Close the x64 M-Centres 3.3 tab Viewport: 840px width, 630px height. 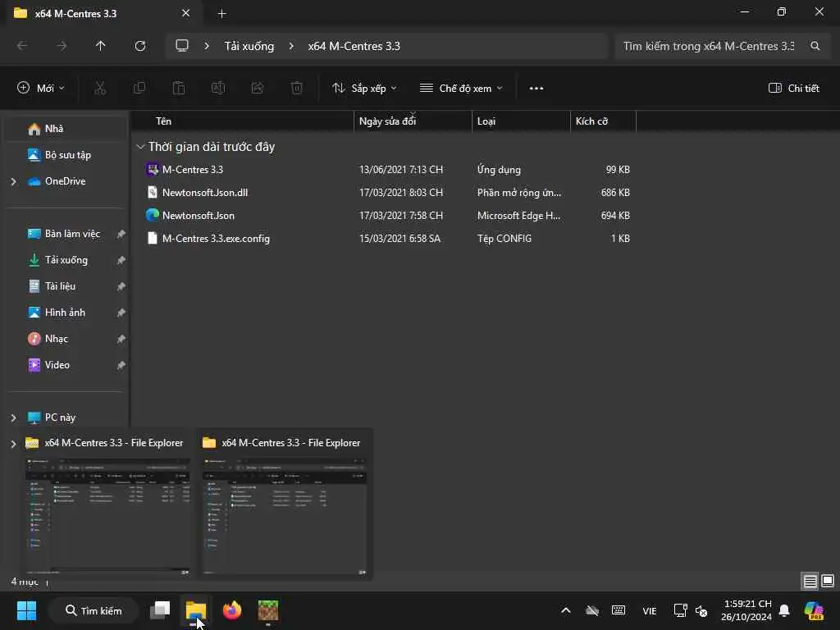[x=186, y=13]
